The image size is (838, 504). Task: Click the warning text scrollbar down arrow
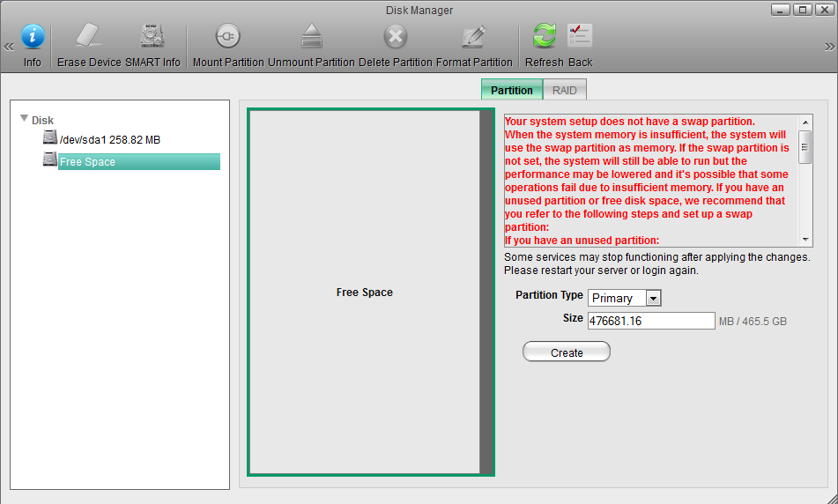(805, 240)
